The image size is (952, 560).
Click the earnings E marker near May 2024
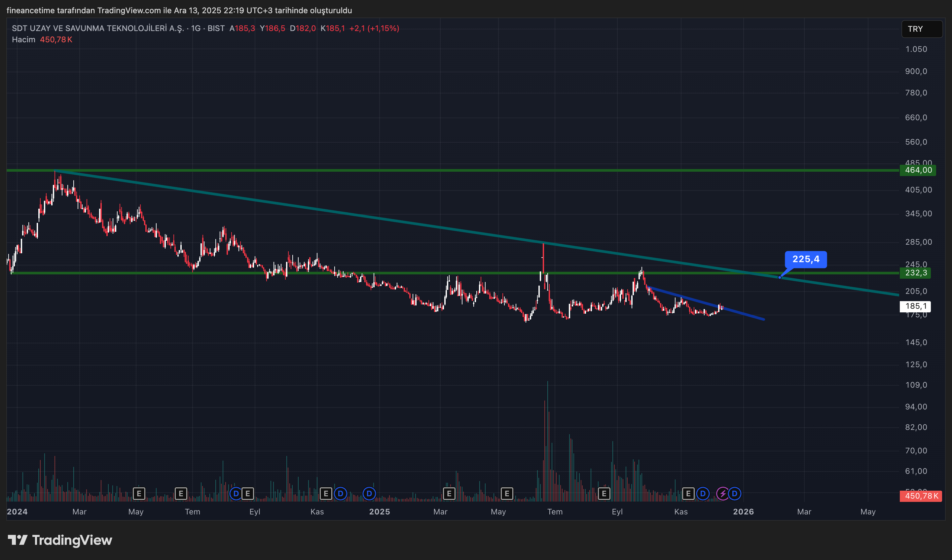pos(139,494)
